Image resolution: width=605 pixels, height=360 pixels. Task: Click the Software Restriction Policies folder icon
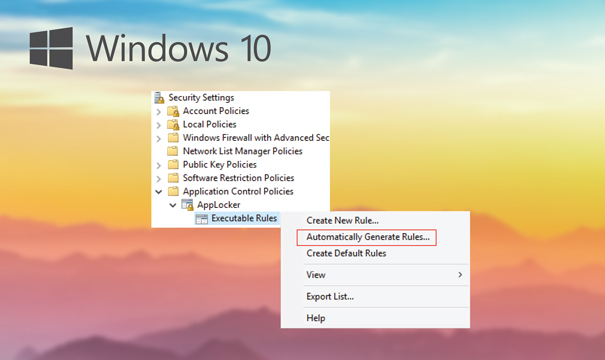pos(173,178)
